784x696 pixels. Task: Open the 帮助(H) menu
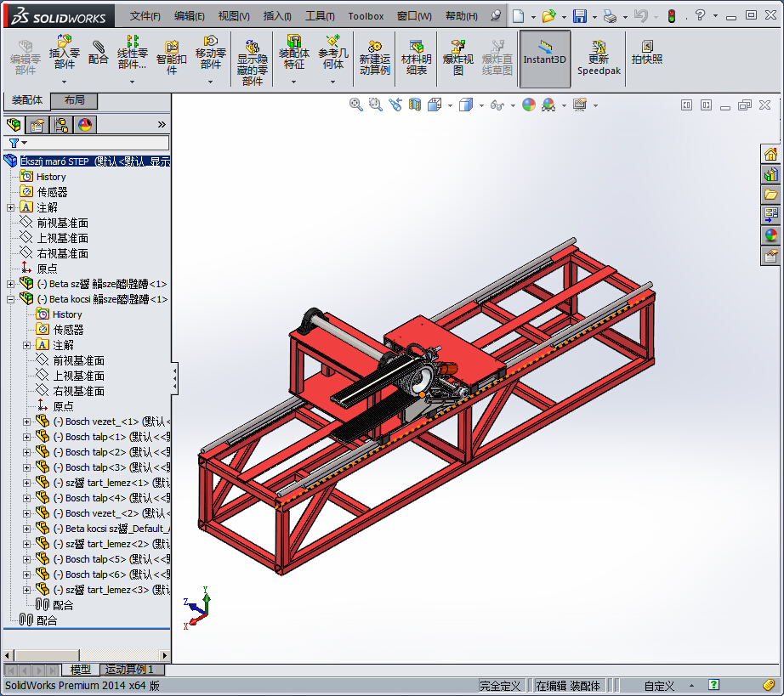(x=462, y=16)
